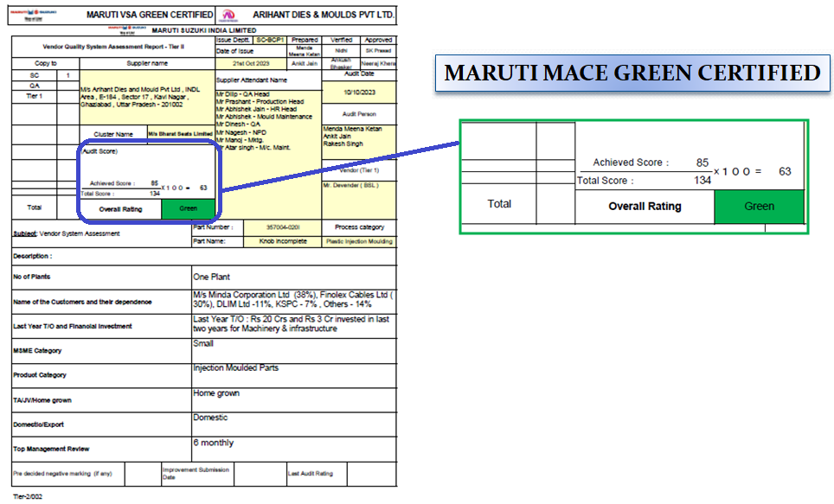Select 'Vendor Quality System Assessment Report - Tier II'

pyautogui.click(x=113, y=47)
